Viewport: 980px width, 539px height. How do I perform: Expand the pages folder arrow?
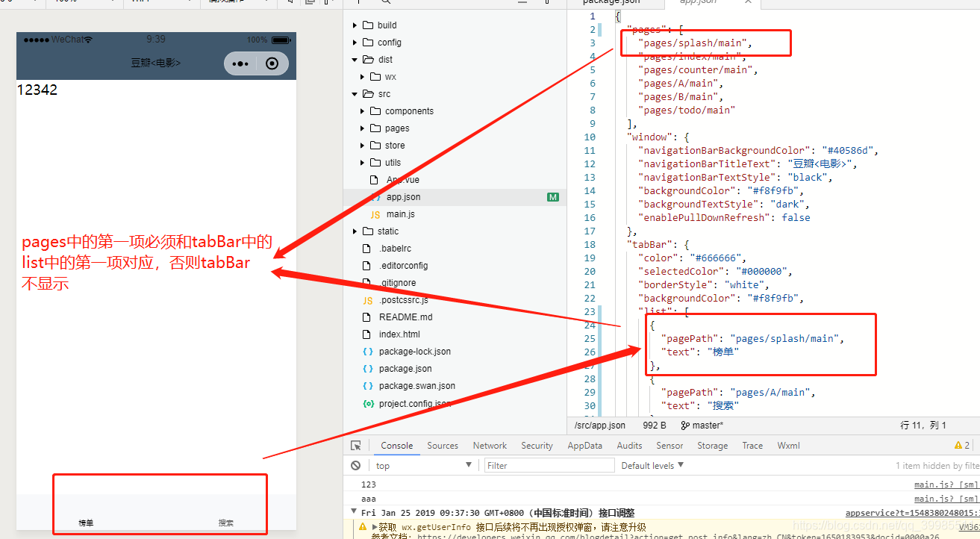tap(363, 128)
